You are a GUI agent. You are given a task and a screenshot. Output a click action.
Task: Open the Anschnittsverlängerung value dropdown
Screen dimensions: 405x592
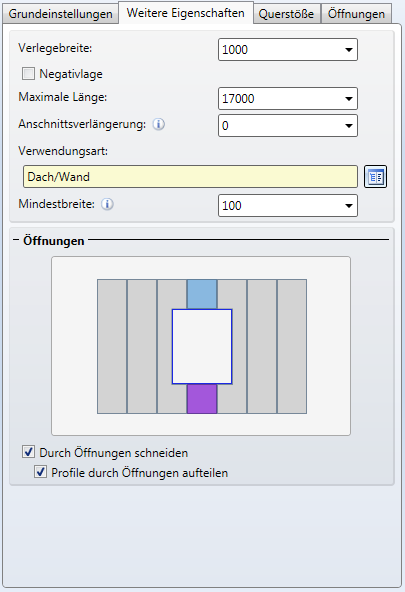[x=349, y=126]
